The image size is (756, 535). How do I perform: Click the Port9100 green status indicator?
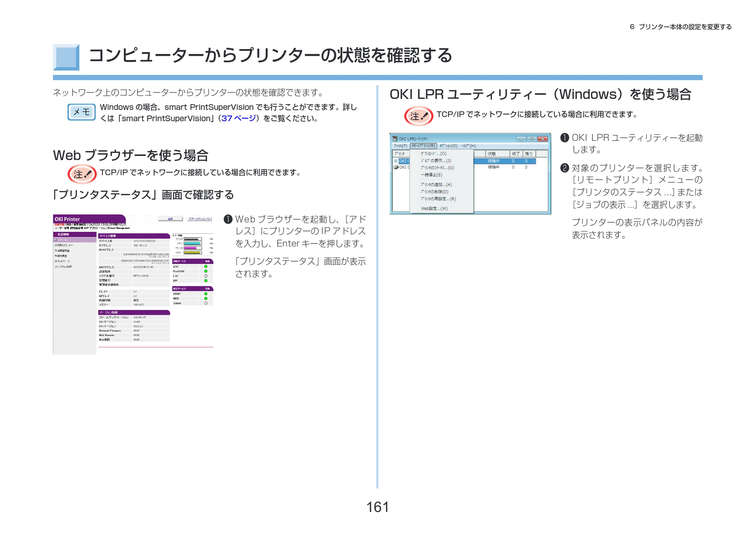(x=206, y=271)
